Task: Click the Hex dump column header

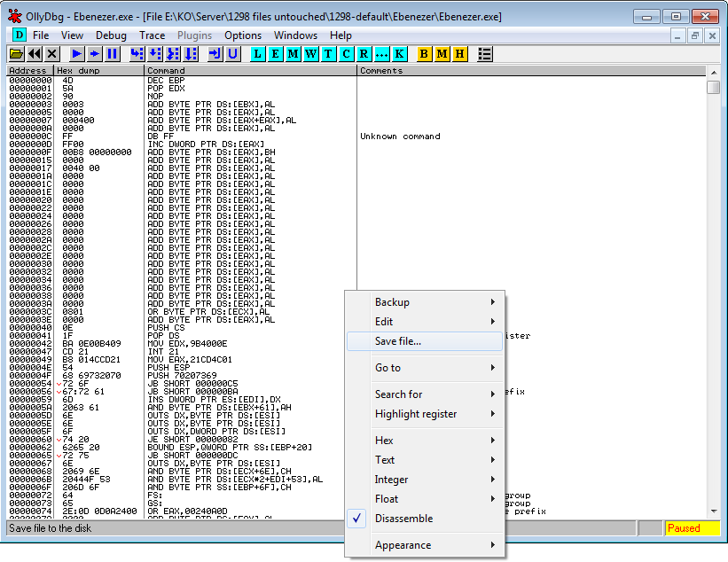Action: tap(99, 71)
